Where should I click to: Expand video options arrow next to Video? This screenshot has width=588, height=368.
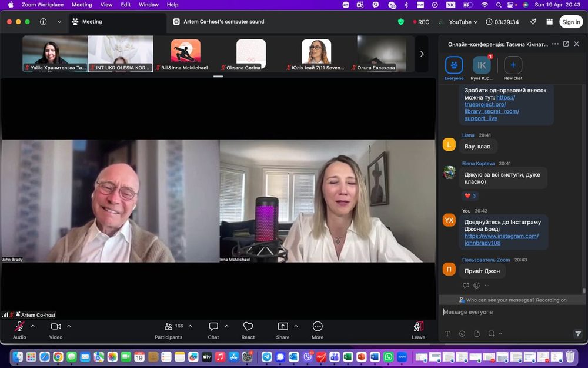(69, 326)
